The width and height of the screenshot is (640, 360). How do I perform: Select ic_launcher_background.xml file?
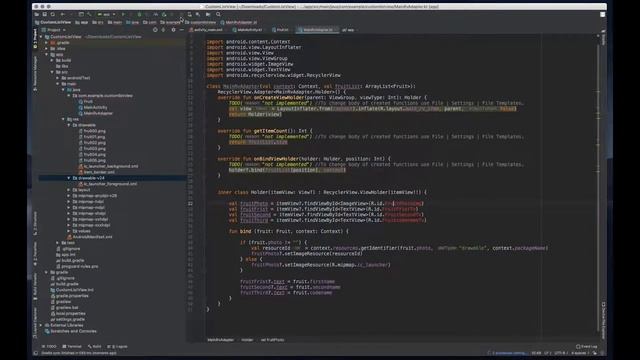[x=108, y=166]
